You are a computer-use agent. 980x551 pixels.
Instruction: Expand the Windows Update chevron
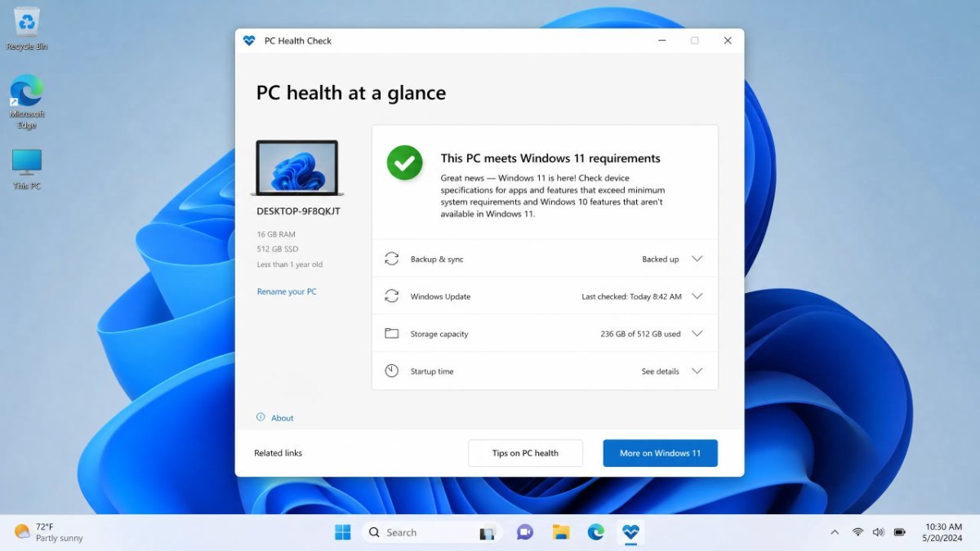click(x=697, y=296)
